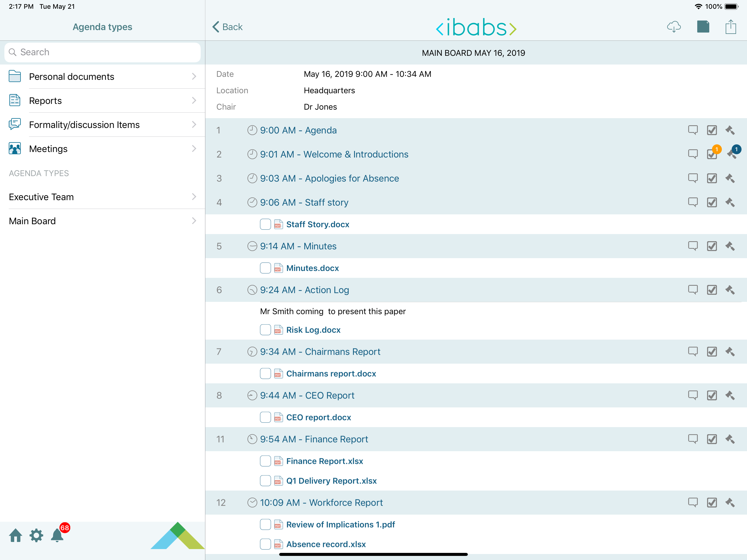Tick checkbox beside Minutes.docx
747x560 pixels.
[265, 268]
